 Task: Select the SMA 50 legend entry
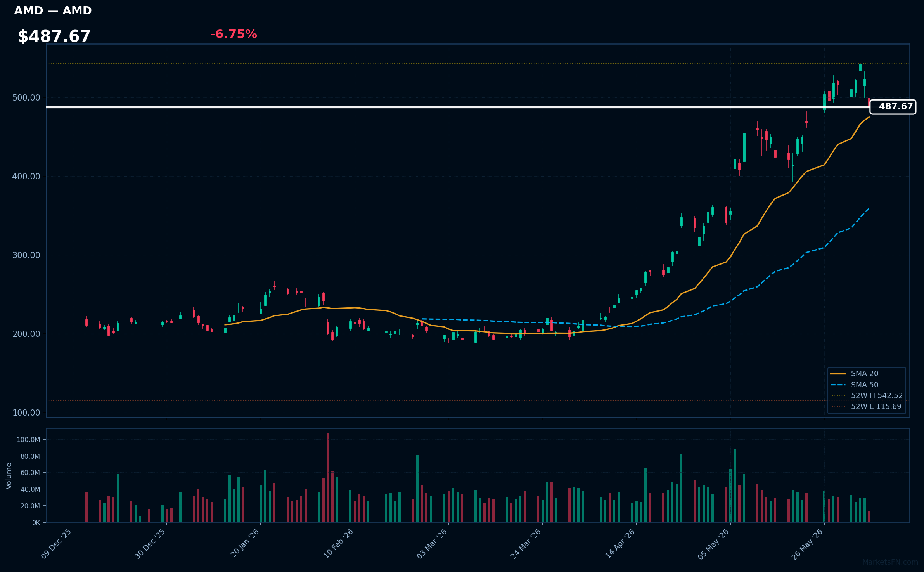coord(865,385)
